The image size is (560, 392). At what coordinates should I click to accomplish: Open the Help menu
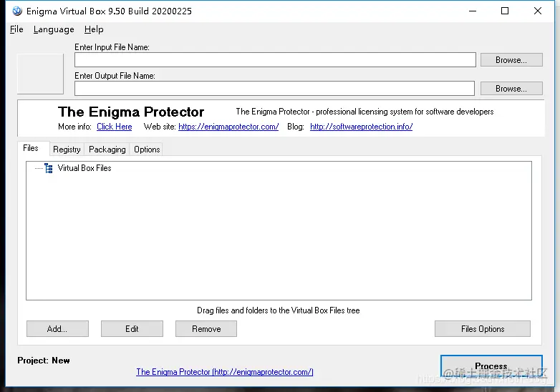(x=94, y=29)
